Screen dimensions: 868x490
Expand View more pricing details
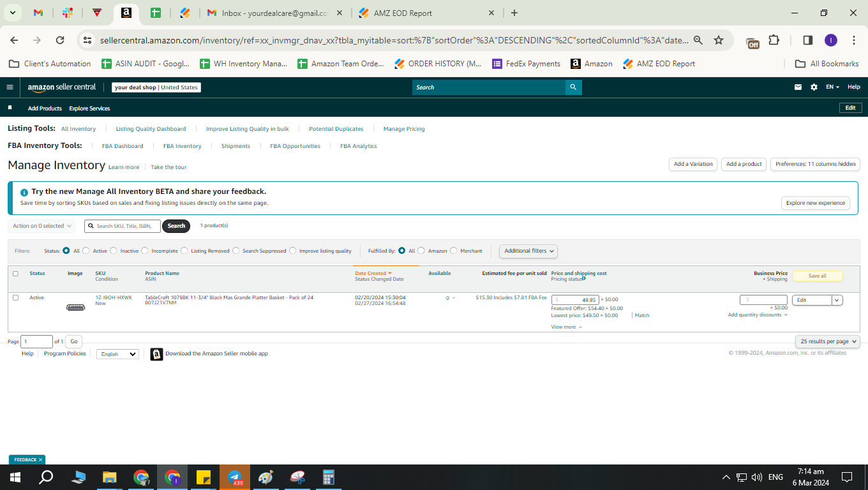567,327
